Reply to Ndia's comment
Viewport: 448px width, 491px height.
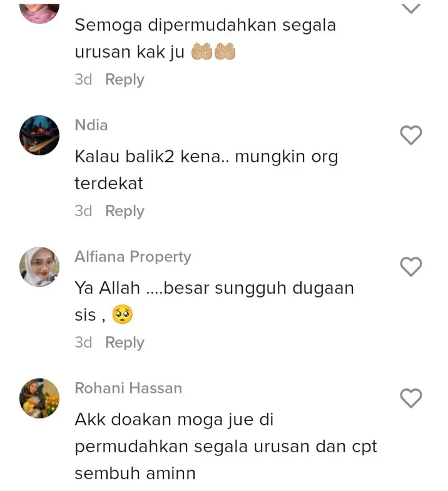pyautogui.click(x=125, y=211)
